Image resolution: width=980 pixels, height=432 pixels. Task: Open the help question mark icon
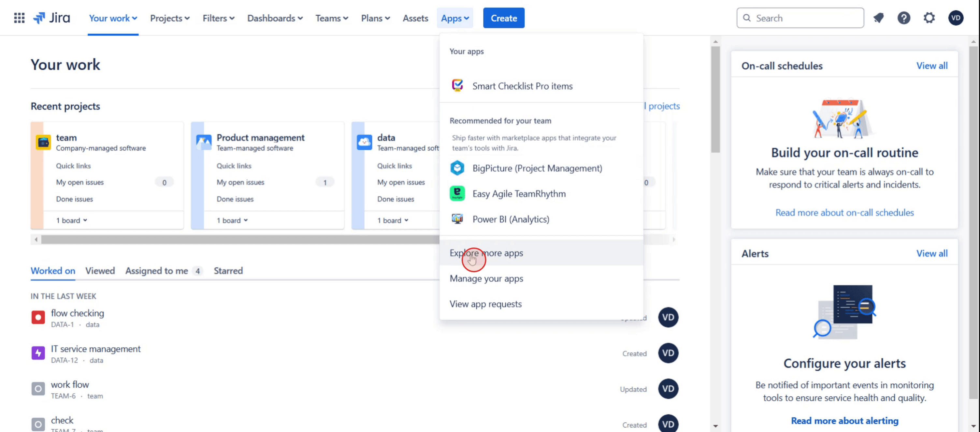(x=903, y=18)
